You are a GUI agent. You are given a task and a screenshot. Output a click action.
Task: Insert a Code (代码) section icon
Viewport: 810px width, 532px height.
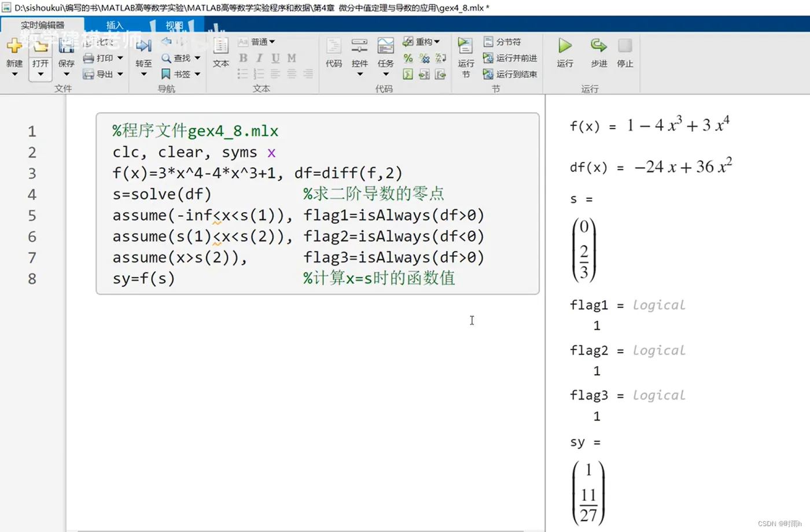[x=334, y=46]
